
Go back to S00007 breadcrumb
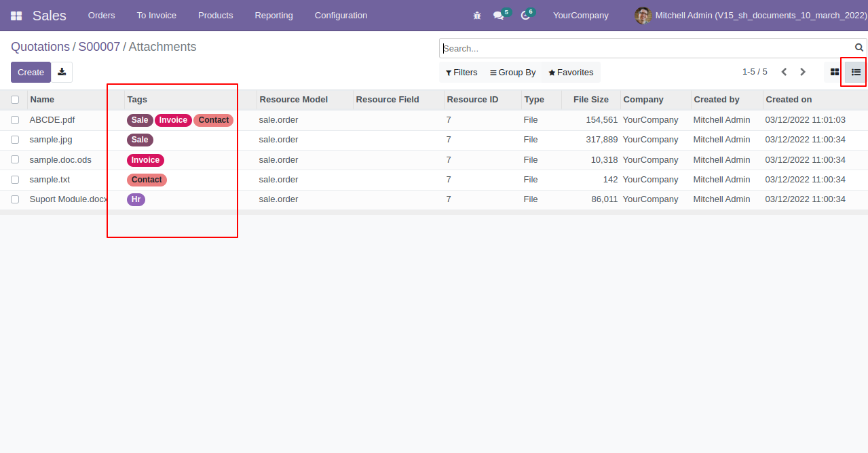pos(99,47)
